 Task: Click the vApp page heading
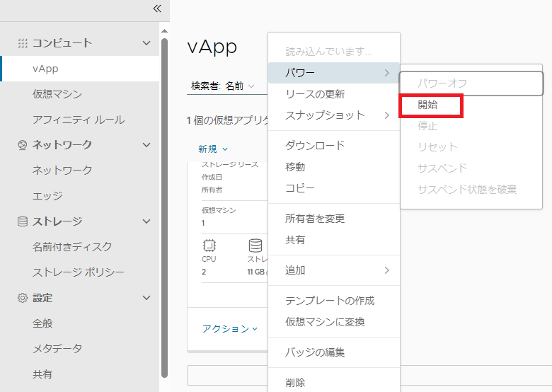point(212,47)
